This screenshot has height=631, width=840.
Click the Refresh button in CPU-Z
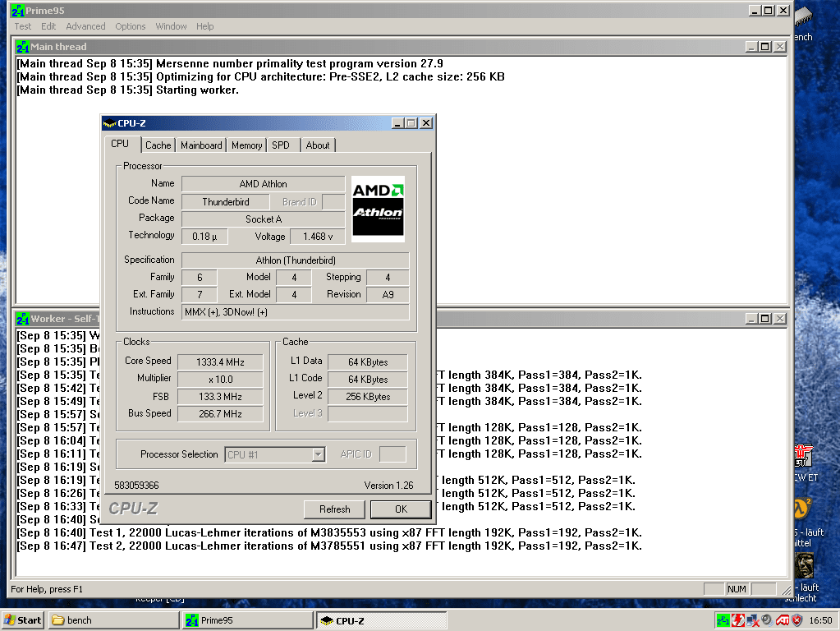(x=334, y=509)
